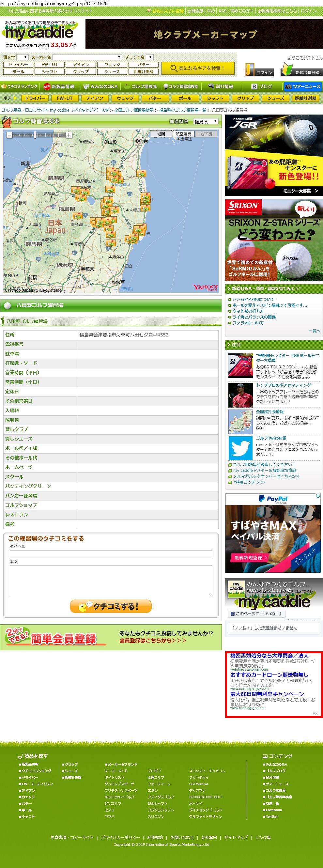This screenshot has width=323, height=868.
Task: Select FW・UT in the gear bar
Action: 65,99
